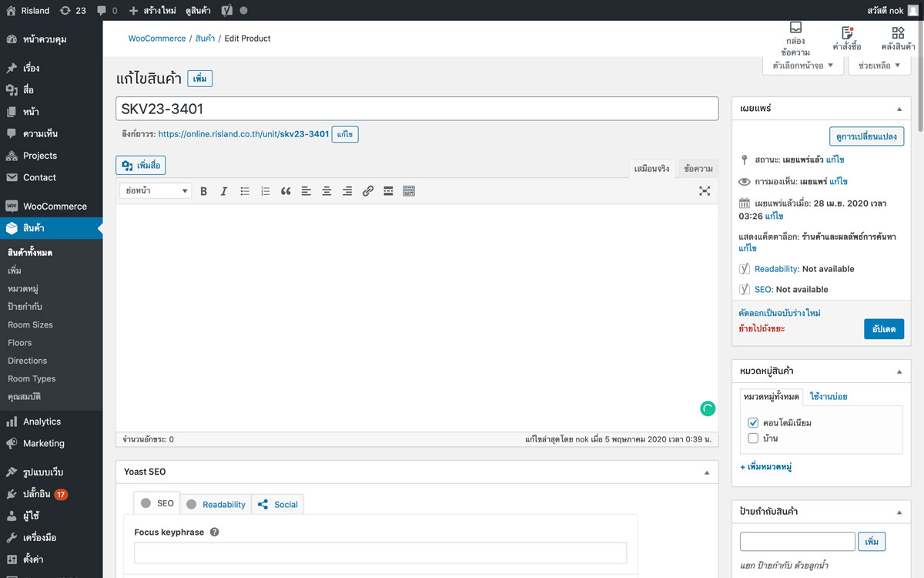Click the insert link icon
Image resolution: width=924 pixels, height=578 pixels.
pyautogui.click(x=368, y=191)
